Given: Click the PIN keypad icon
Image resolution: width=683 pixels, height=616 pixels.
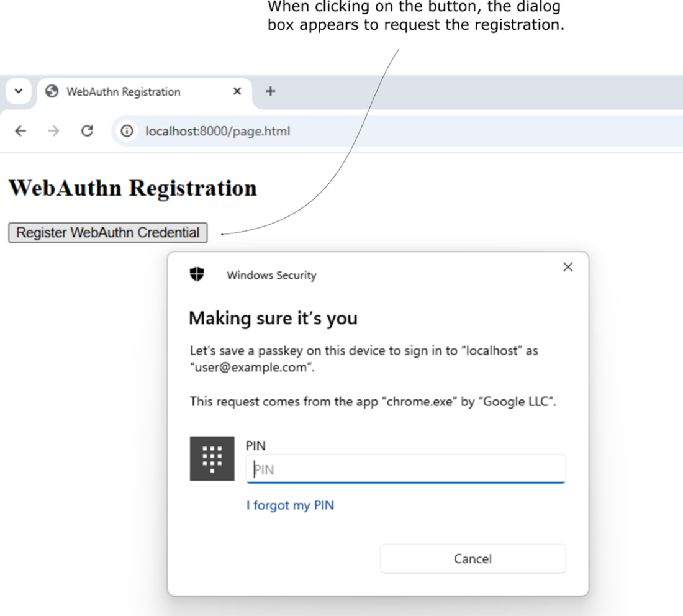Looking at the screenshot, I should (212, 458).
